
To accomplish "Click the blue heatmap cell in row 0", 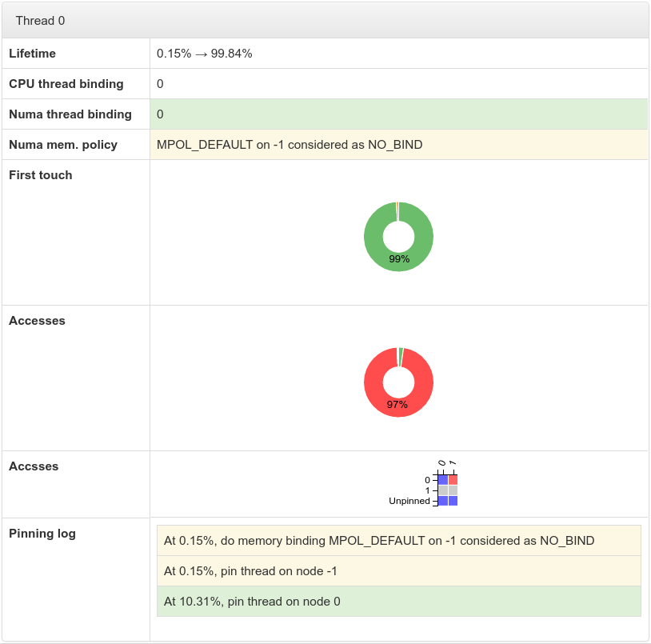I will pyautogui.click(x=443, y=480).
